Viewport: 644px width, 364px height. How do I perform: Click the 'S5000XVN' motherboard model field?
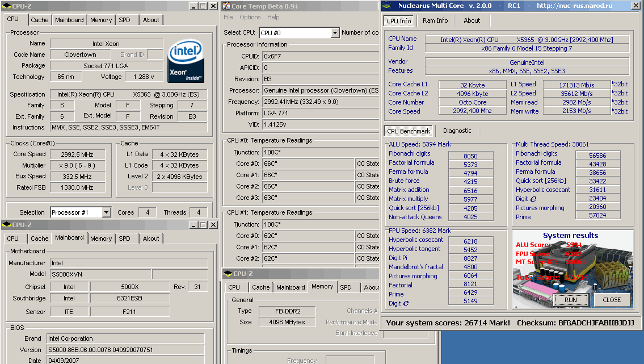100,274
